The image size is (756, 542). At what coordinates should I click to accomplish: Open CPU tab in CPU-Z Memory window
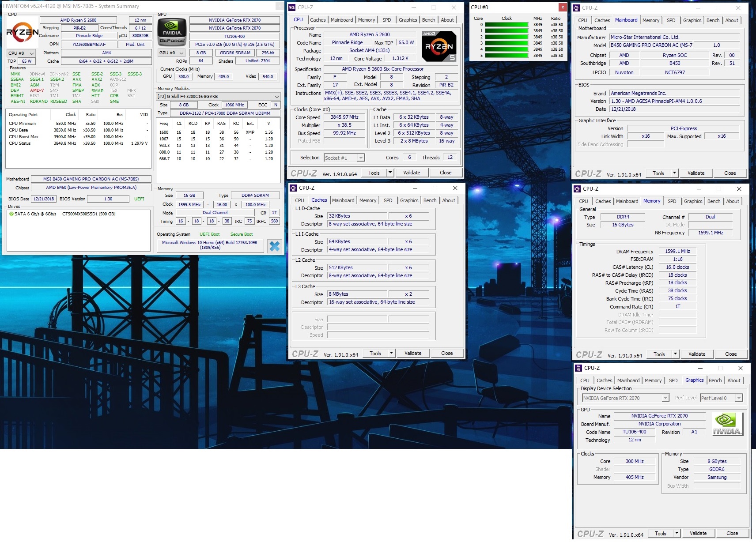(583, 201)
